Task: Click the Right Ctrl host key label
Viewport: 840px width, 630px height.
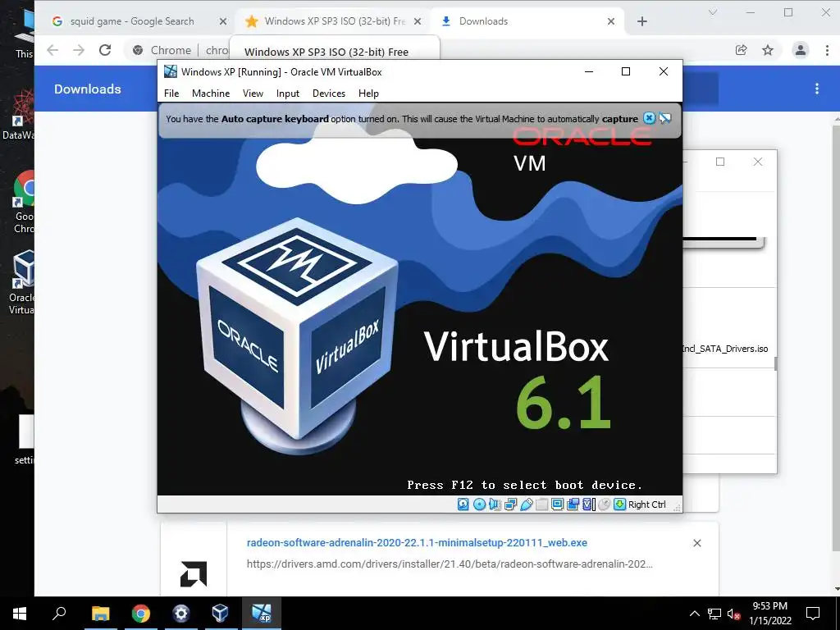Action: (646, 504)
